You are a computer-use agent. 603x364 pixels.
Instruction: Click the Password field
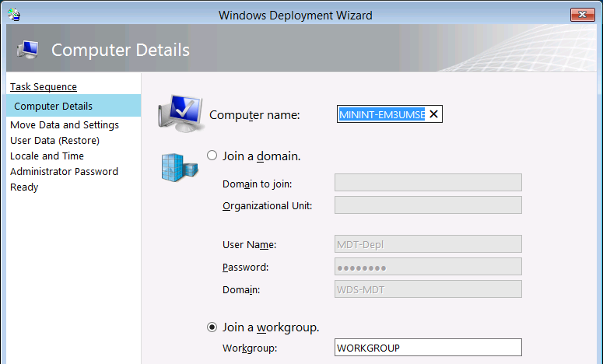pyautogui.click(x=428, y=267)
